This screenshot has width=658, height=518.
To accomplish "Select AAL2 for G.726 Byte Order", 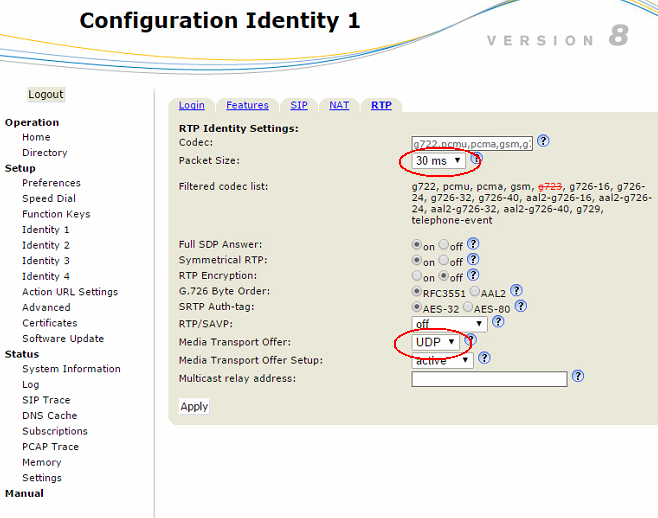I will pos(475,292).
